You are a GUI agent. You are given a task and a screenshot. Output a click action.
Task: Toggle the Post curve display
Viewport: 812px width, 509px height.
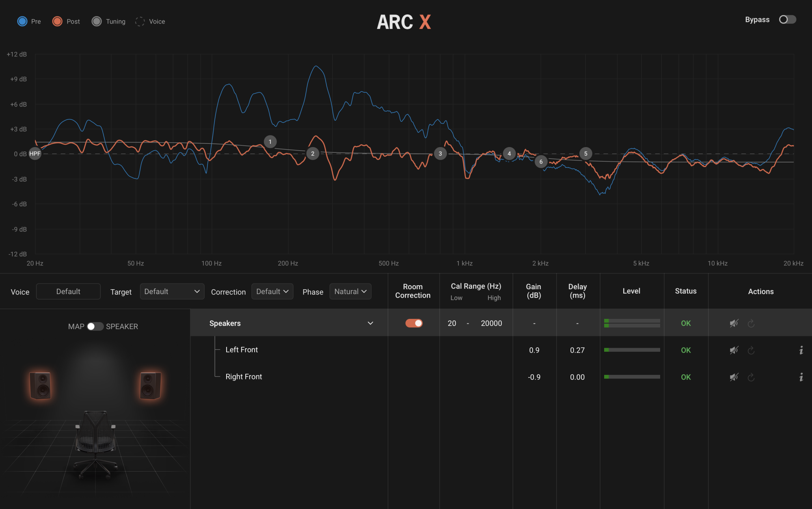[57, 22]
